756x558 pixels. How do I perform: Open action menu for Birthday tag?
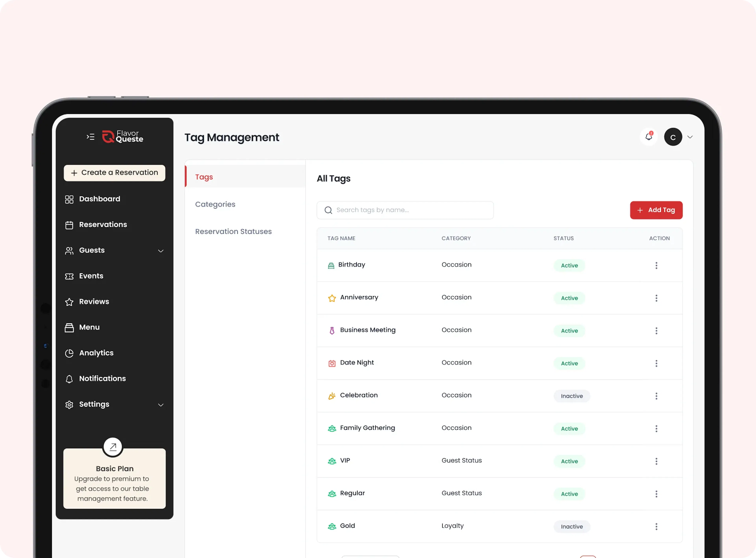[x=656, y=266]
